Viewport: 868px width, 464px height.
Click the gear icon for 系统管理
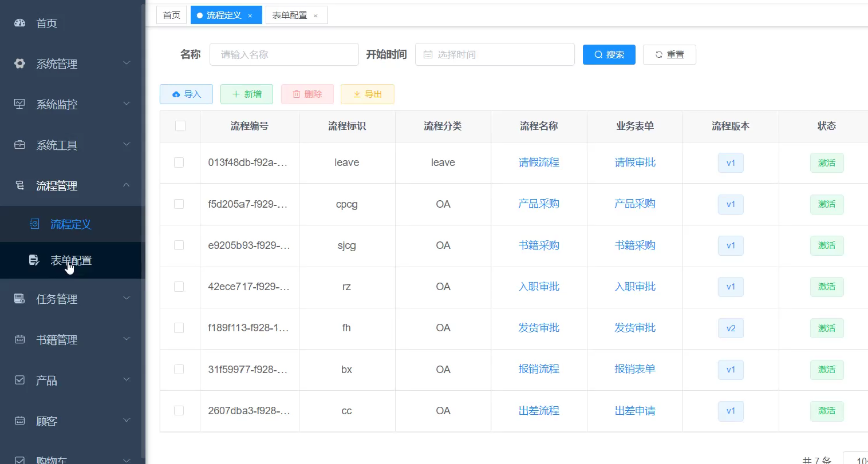[x=19, y=64]
